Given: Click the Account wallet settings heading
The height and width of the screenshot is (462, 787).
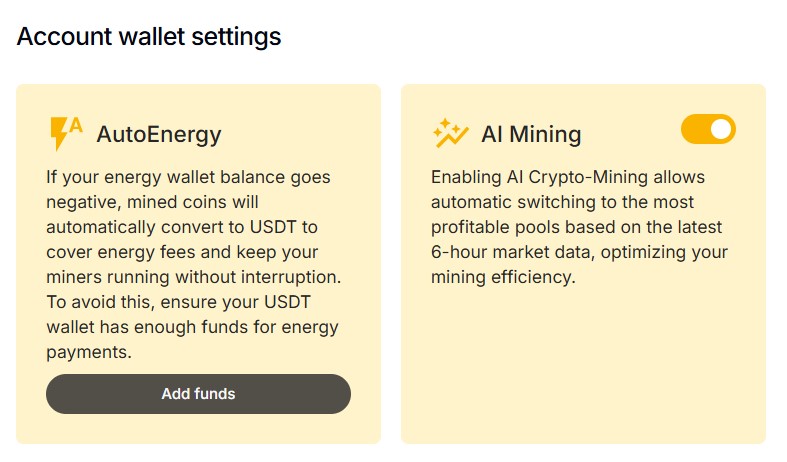Looking at the screenshot, I should click(x=149, y=37).
